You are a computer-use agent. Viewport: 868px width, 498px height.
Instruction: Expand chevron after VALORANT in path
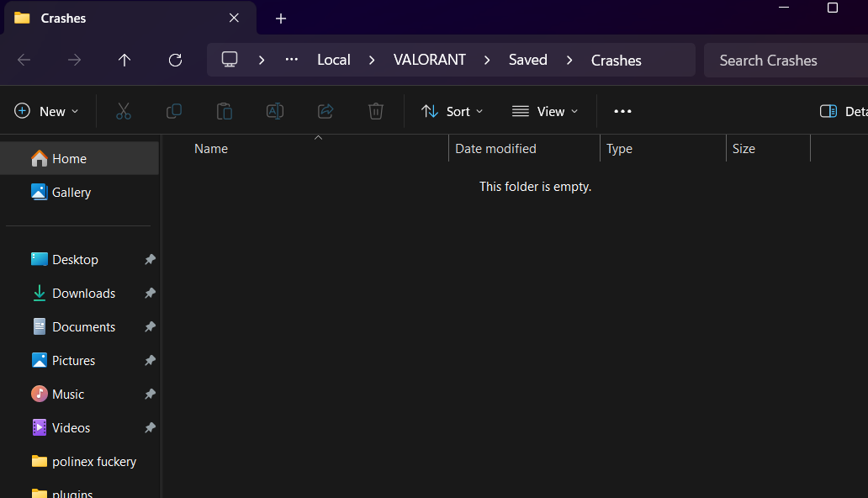pyautogui.click(x=487, y=60)
